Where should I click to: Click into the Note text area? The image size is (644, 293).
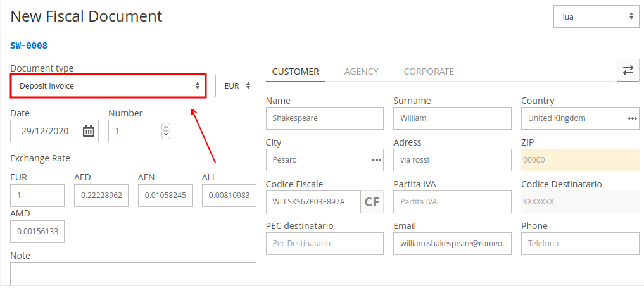(x=133, y=274)
